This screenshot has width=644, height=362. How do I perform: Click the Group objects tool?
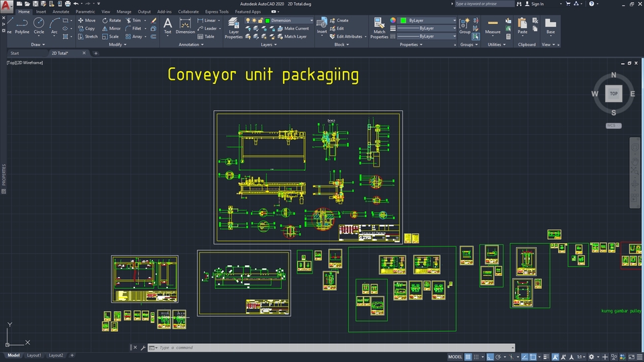[x=464, y=26]
